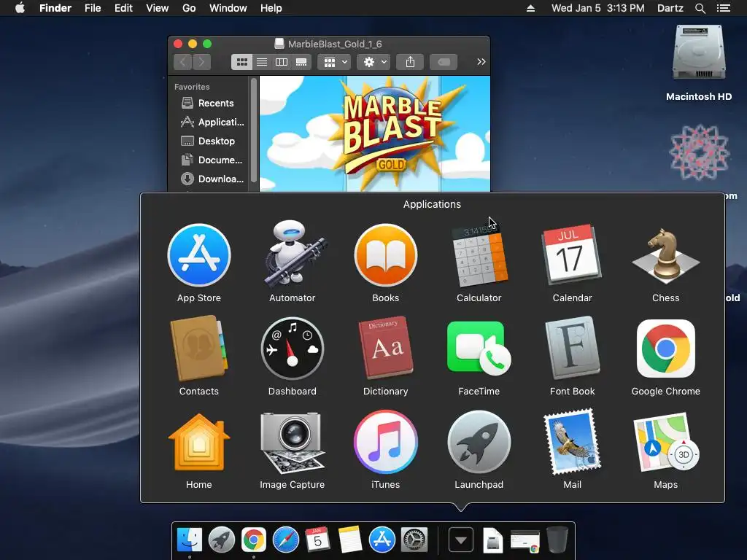The image size is (747, 560).
Task: Open the View menu
Action: coord(158,8)
